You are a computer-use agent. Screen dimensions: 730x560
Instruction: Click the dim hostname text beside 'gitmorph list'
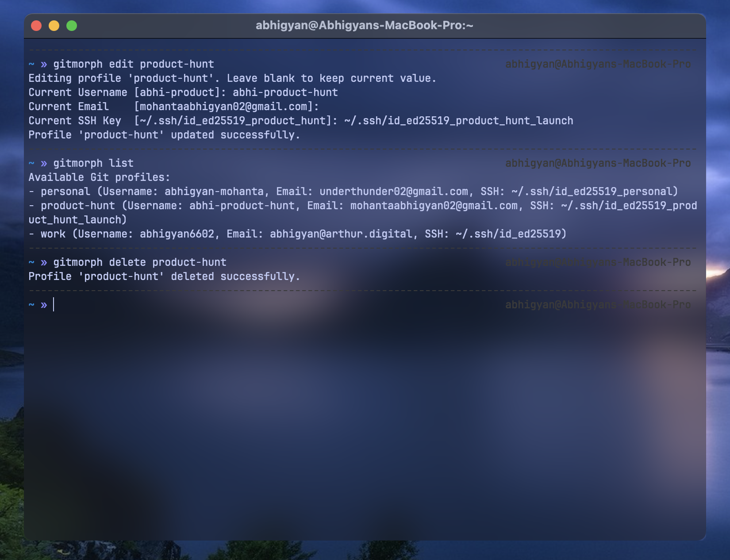pyautogui.click(x=598, y=163)
